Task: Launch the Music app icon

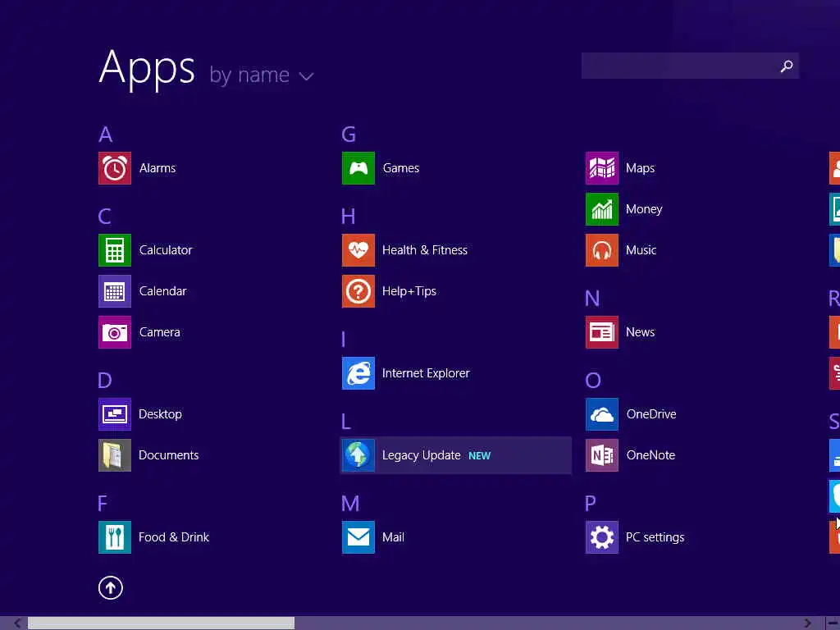Action: [x=602, y=250]
